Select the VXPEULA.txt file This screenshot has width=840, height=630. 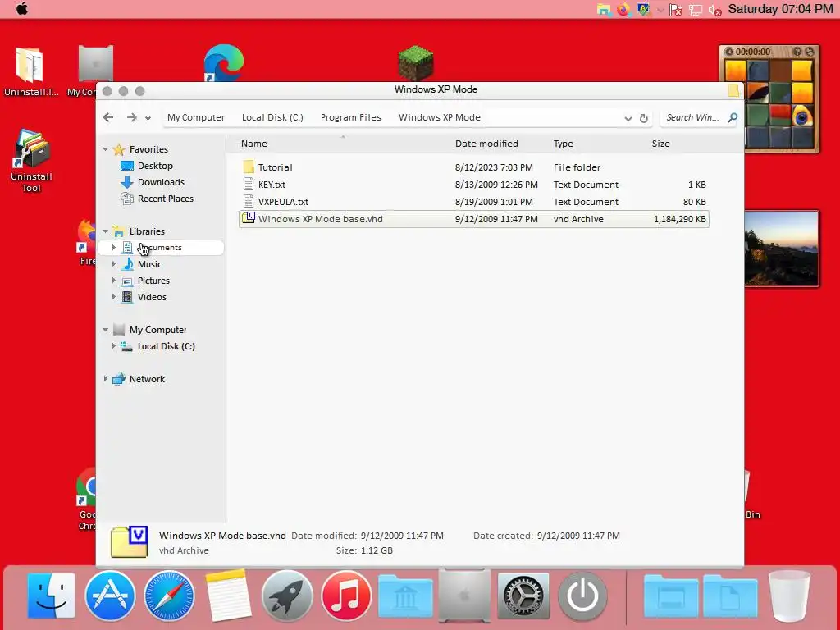pyautogui.click(x=473, y=202)
